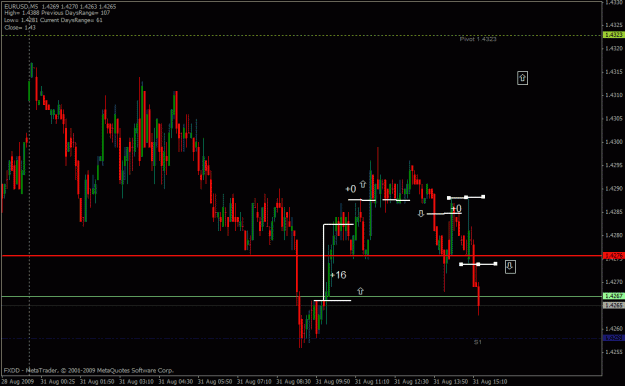Click the 1.4320 price scale value
This screenshot has height=386, width=625.
pyautogui.click(x=614, y=48)
